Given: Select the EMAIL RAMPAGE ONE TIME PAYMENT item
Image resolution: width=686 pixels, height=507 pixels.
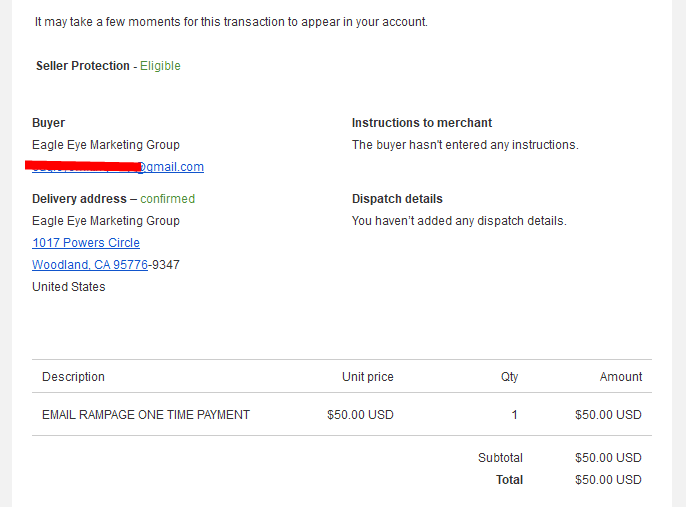Looking at the screenshot, I should point(146,415).
